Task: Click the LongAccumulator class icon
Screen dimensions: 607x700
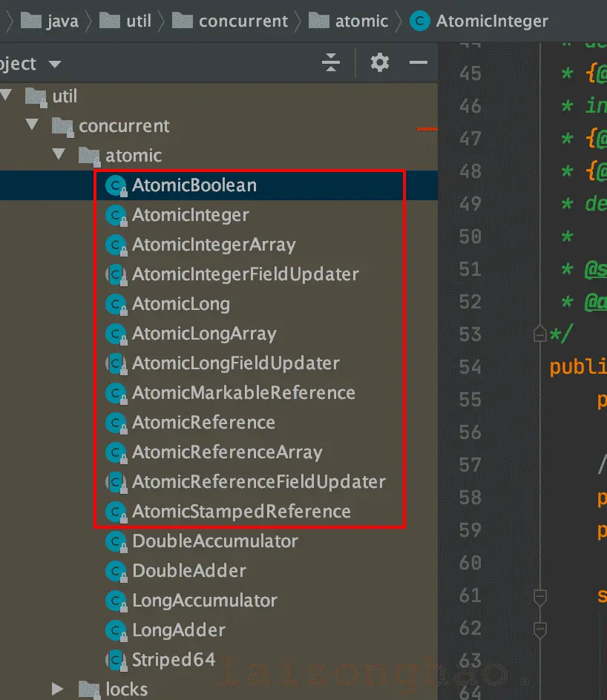Action: 116,601
